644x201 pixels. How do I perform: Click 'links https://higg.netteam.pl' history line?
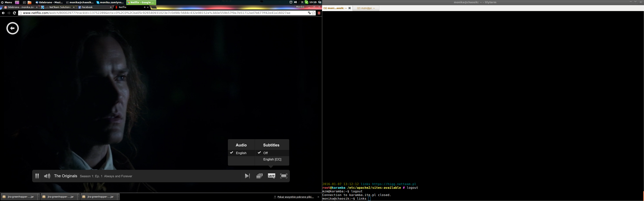(x=389, y=184)
